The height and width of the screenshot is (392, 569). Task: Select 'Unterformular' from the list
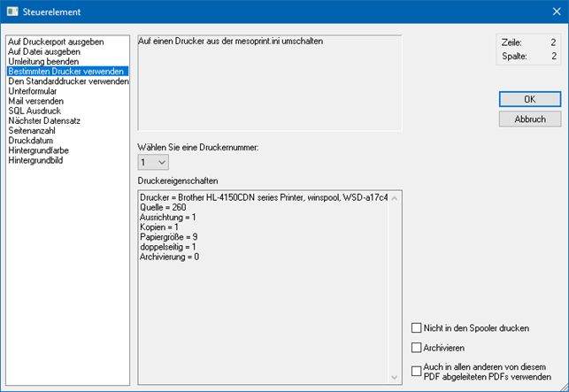click(36, 91)
